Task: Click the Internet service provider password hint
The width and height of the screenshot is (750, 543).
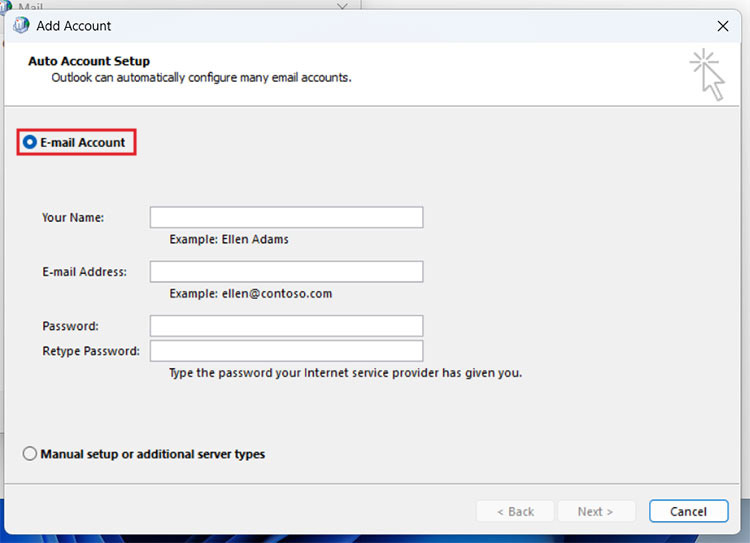Action: click(x=346, y=373)
